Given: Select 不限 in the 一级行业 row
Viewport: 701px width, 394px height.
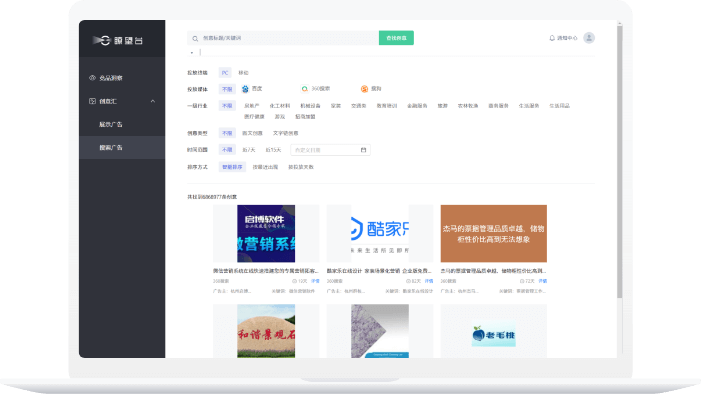Looking at the screenshot, I should pyautogui.click(x=227, y=106).
